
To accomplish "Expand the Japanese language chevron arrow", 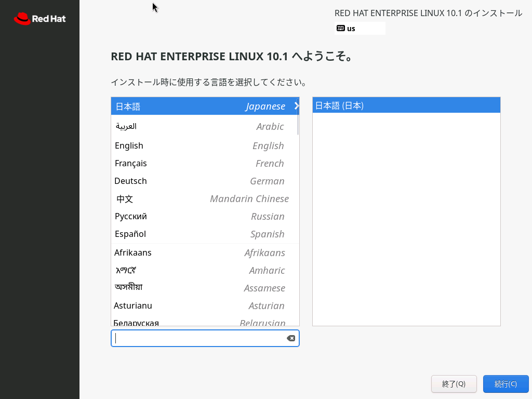I will coord(296,106).
